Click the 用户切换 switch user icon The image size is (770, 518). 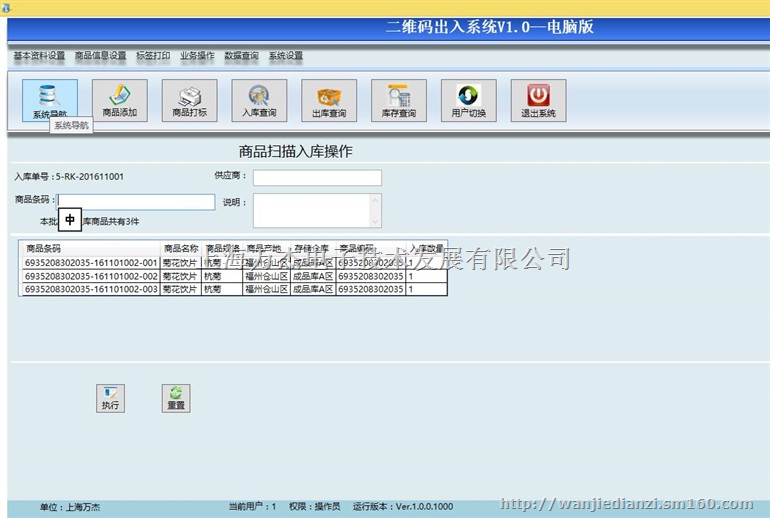click(x=468, y=100)
